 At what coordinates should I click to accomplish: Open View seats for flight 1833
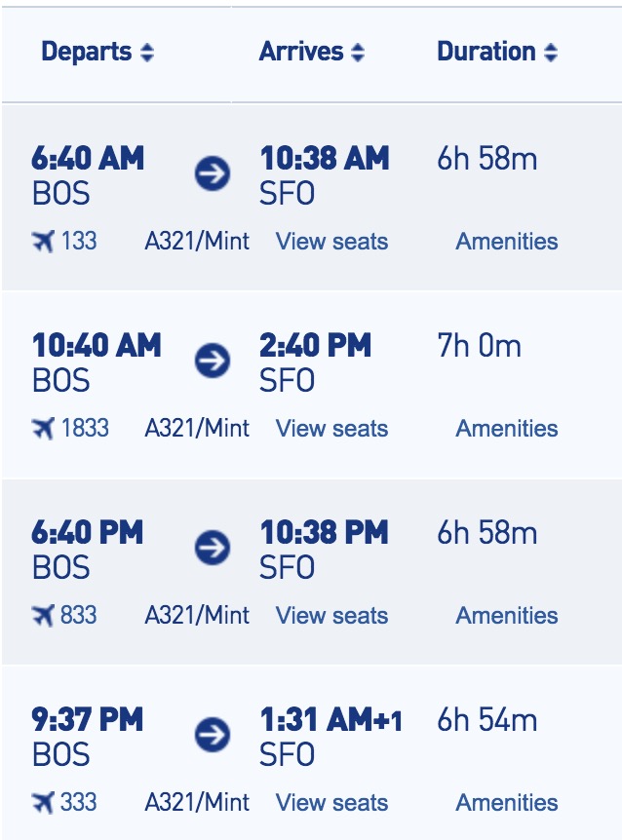331,428
